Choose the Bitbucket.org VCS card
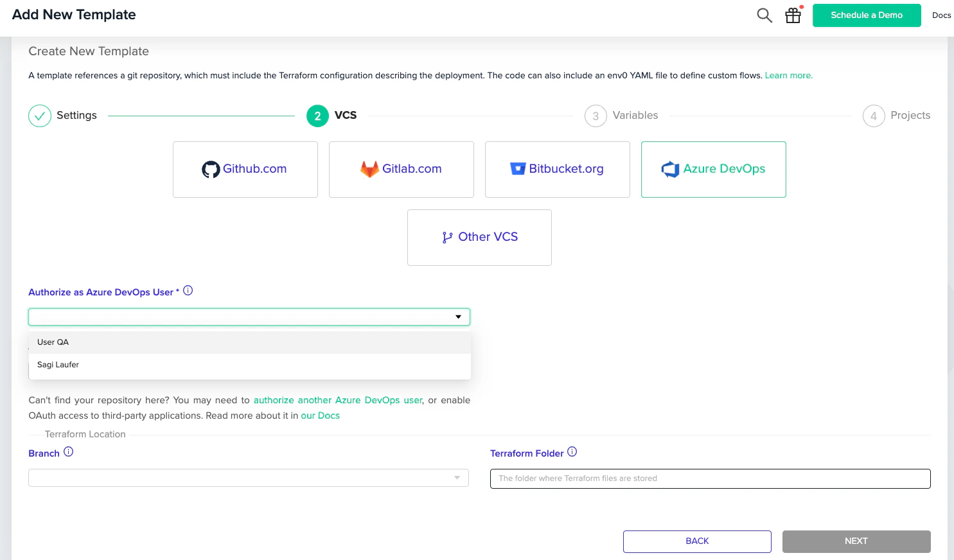This screenshot has height=560, width=954. 558,170
